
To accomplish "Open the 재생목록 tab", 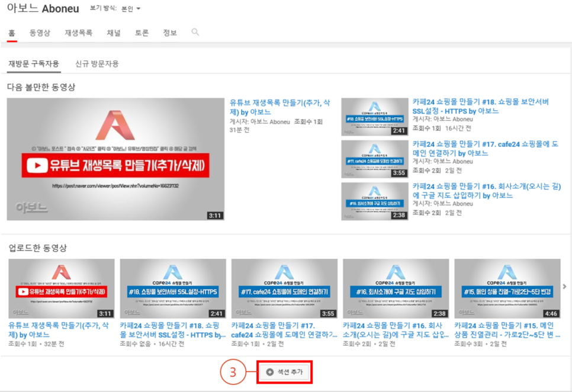I will 78,33.
